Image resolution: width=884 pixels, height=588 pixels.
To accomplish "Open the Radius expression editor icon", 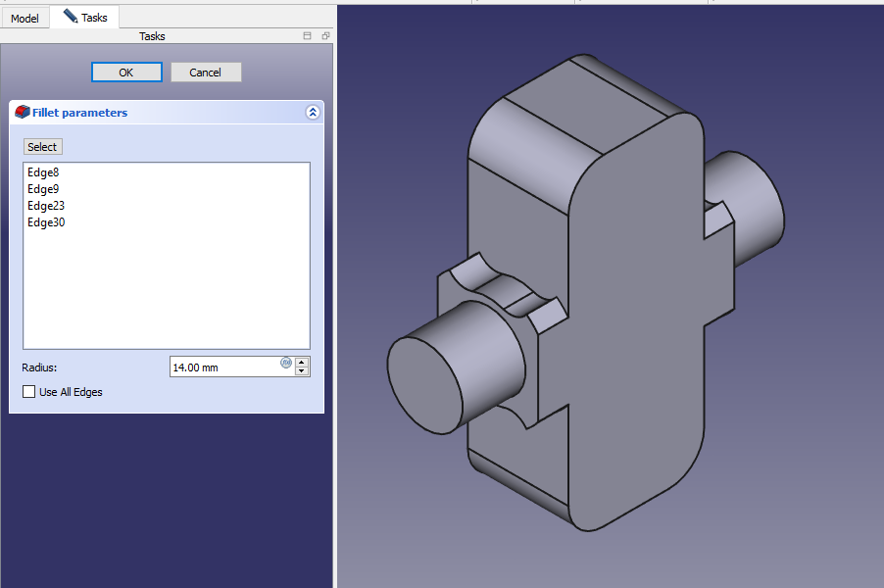I will coord(286,363).
